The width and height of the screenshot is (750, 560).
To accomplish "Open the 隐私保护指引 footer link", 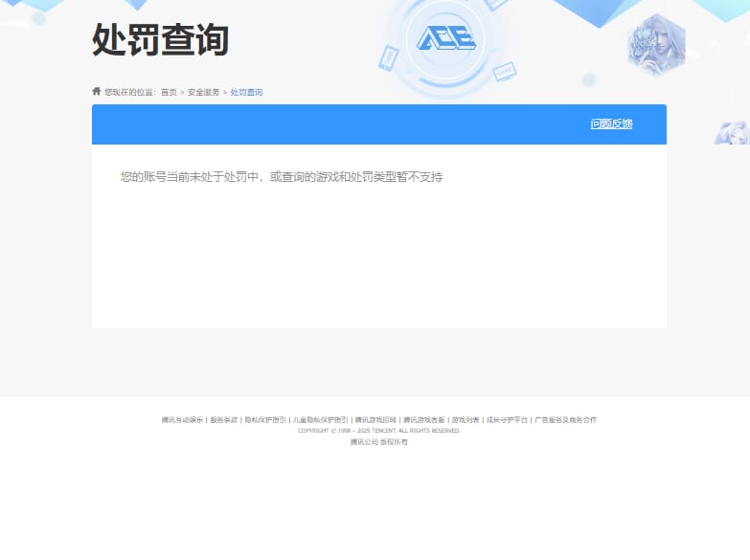I will pyautogui.click(x=265, y=420).
